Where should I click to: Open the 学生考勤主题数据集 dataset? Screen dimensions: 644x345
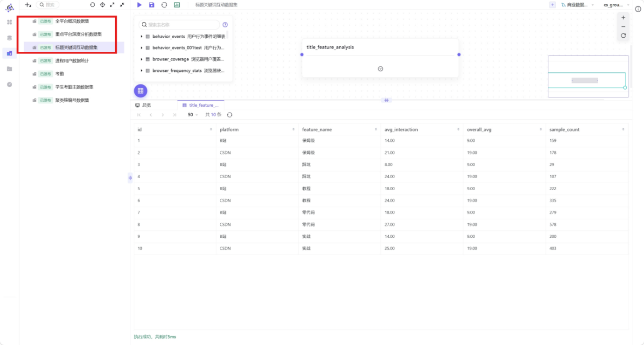(x=74, y=87)
